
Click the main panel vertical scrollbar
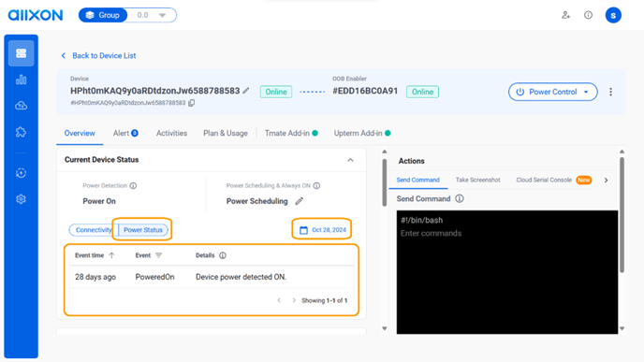pos(385,182)
